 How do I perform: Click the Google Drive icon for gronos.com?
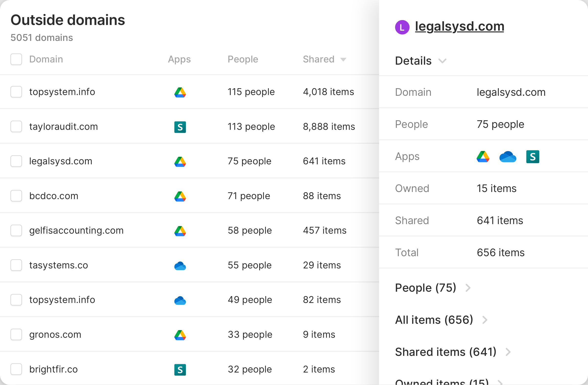[x=180, y=335]
